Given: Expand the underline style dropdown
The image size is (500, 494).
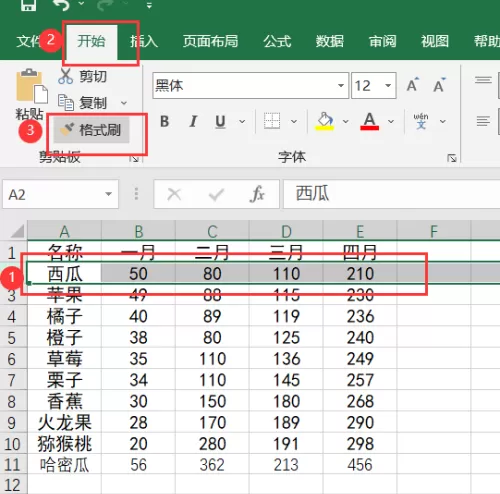Looking at the screenshot, I should tap(242, 122).
